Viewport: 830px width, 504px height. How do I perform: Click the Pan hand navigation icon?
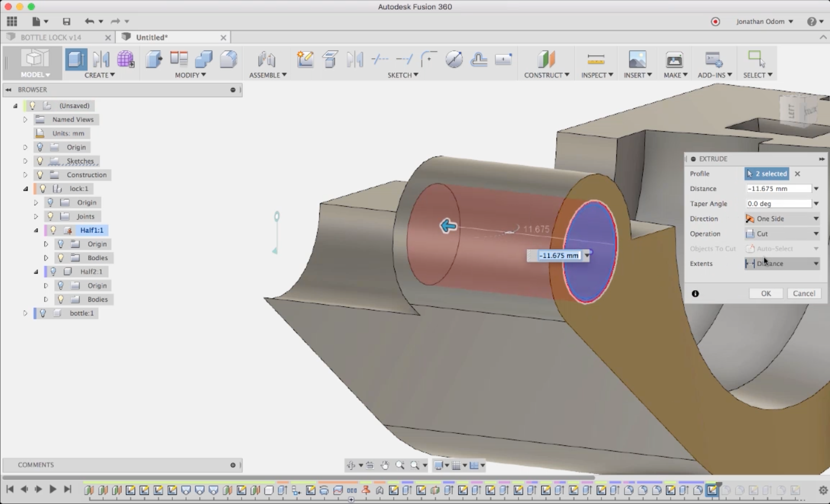point(385,465)
